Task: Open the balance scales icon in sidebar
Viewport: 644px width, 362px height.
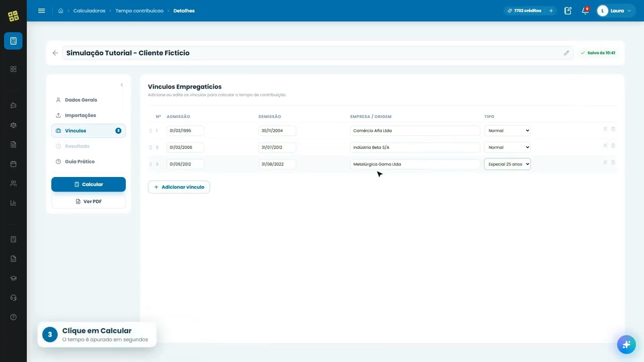Action: [x=14, y=125]
